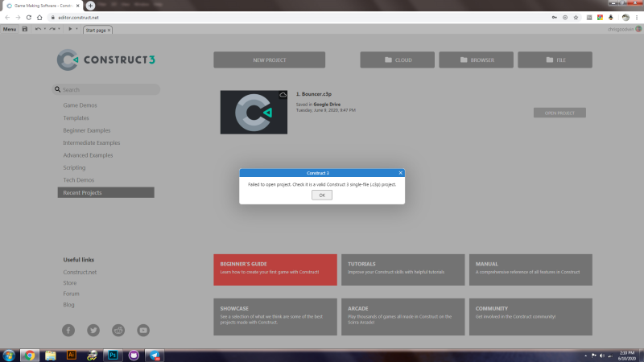Open File Explorer from taskbar

51,356
